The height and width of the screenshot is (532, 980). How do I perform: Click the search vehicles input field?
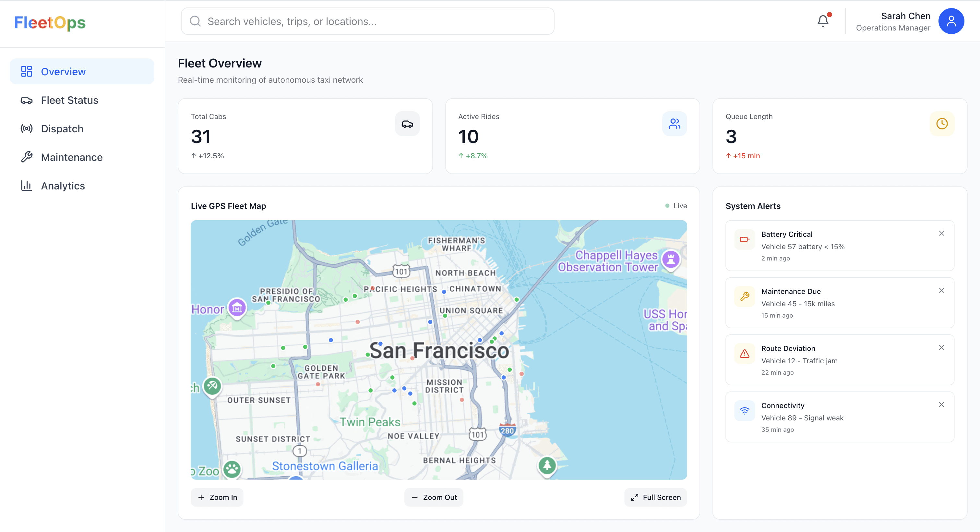pos(367,21)
